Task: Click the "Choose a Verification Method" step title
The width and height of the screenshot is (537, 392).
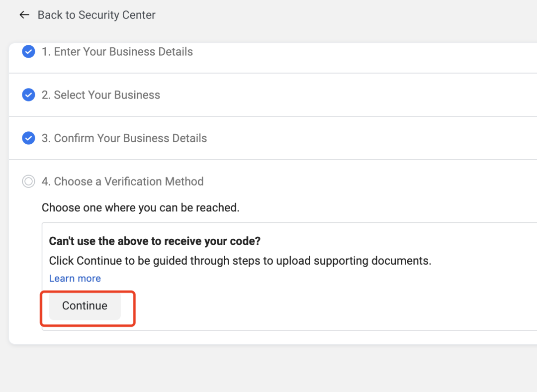Action: [122, 182]
